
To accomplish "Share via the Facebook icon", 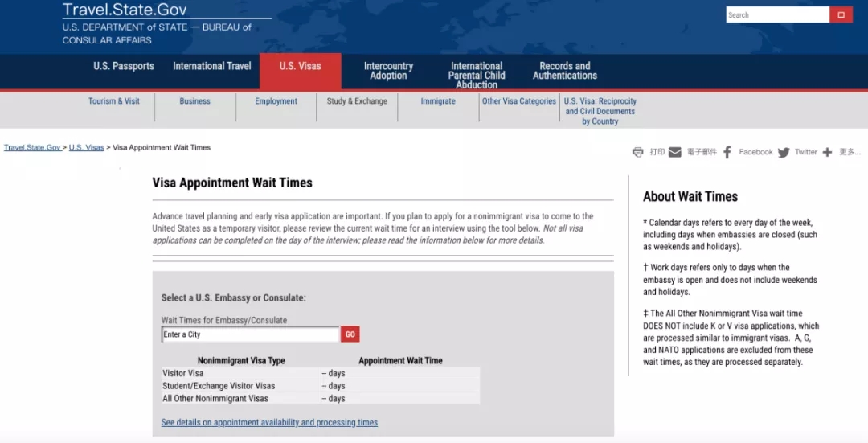I will pyautogui.click(x=727, y=152).
